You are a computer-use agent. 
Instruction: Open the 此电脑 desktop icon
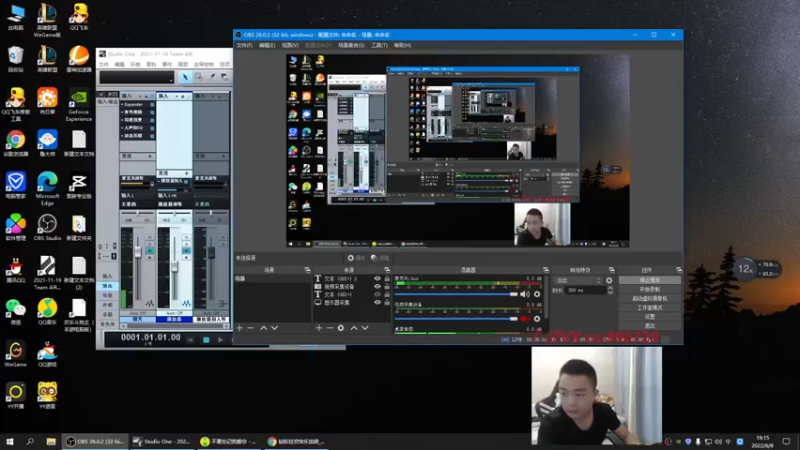(x=15, y=17)
